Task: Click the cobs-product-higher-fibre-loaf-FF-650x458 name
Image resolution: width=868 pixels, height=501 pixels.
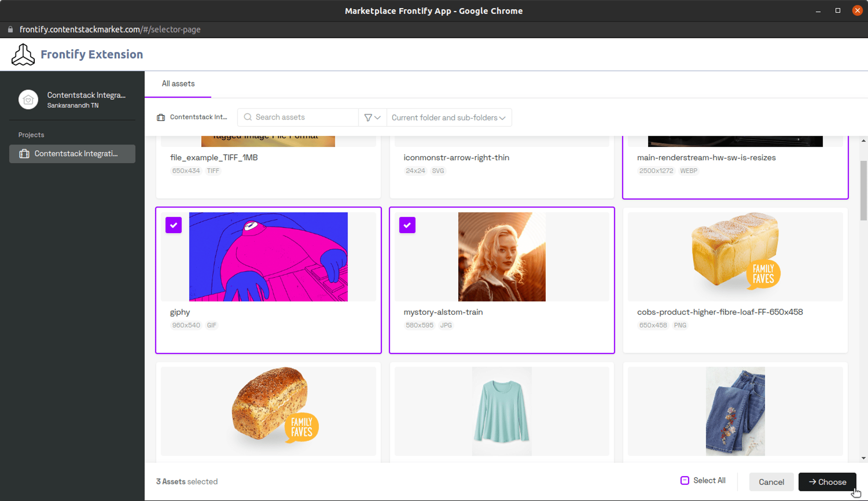Action: [720, 312]
